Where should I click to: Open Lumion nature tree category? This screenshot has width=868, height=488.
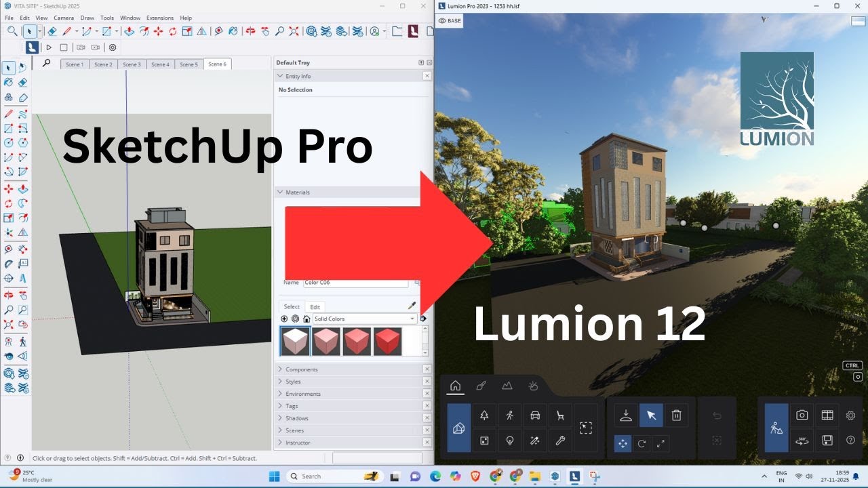click(484, 415)
